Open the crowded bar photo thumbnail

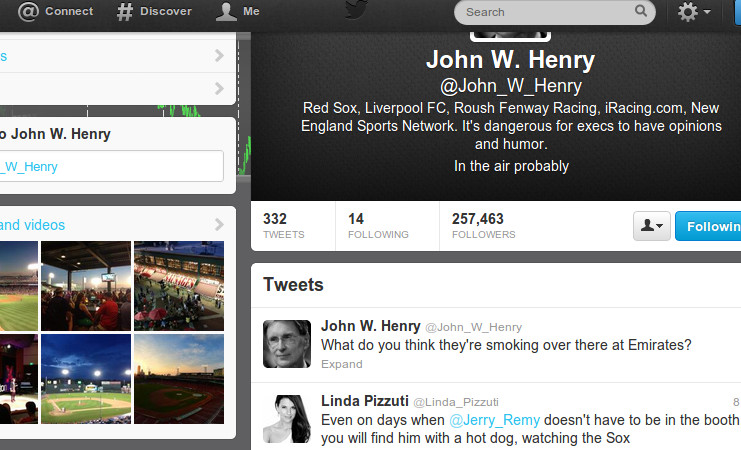[x=86, y=286]
